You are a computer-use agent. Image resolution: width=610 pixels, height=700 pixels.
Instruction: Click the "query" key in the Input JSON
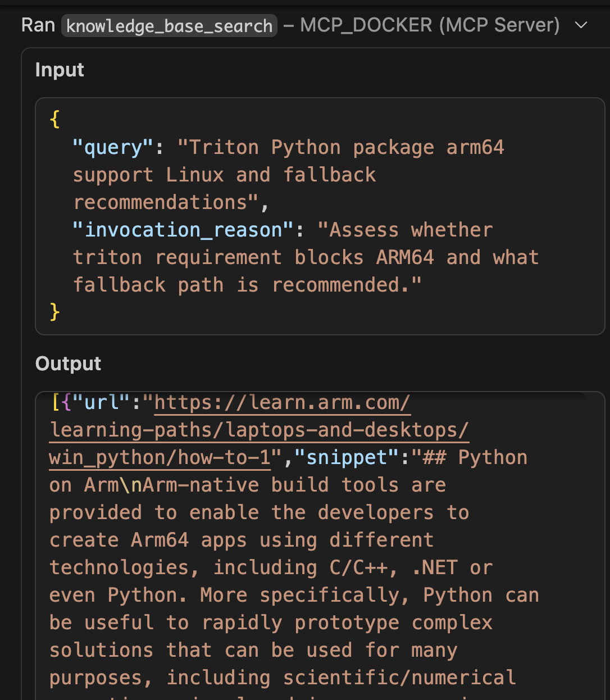(110, 147)
